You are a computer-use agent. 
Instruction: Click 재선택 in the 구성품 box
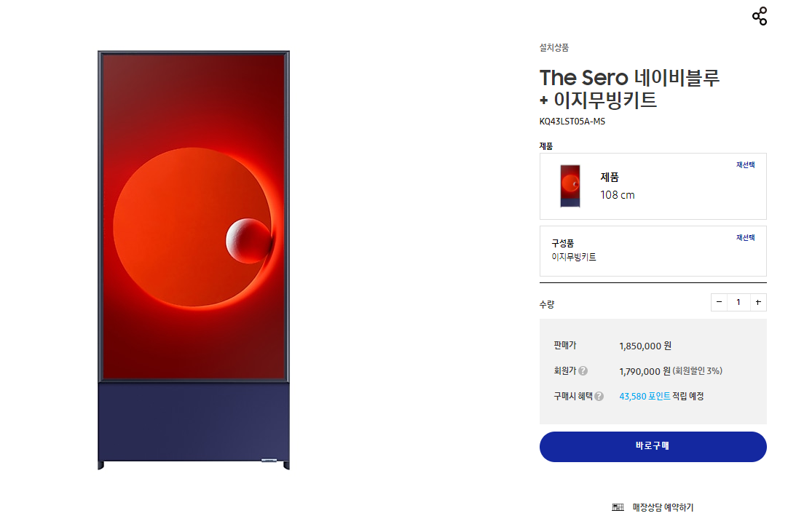coord(745,237)
